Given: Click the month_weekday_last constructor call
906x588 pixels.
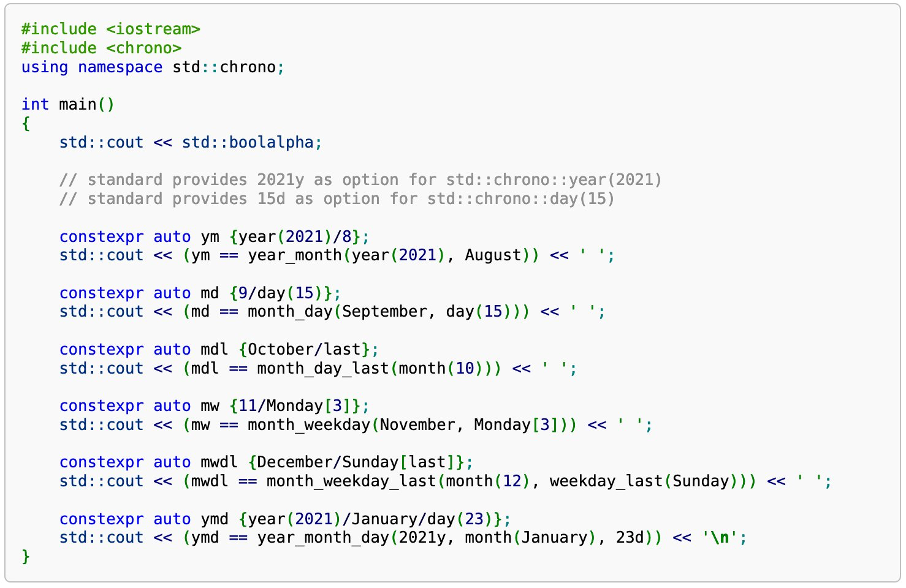Looking at the screenshot, I should coord(351,481).
